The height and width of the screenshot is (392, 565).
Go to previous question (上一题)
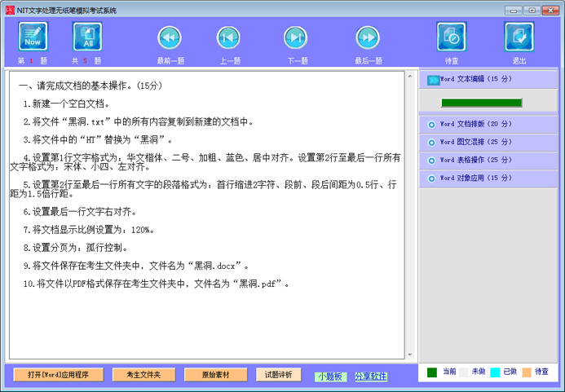(x=228, y=37)
